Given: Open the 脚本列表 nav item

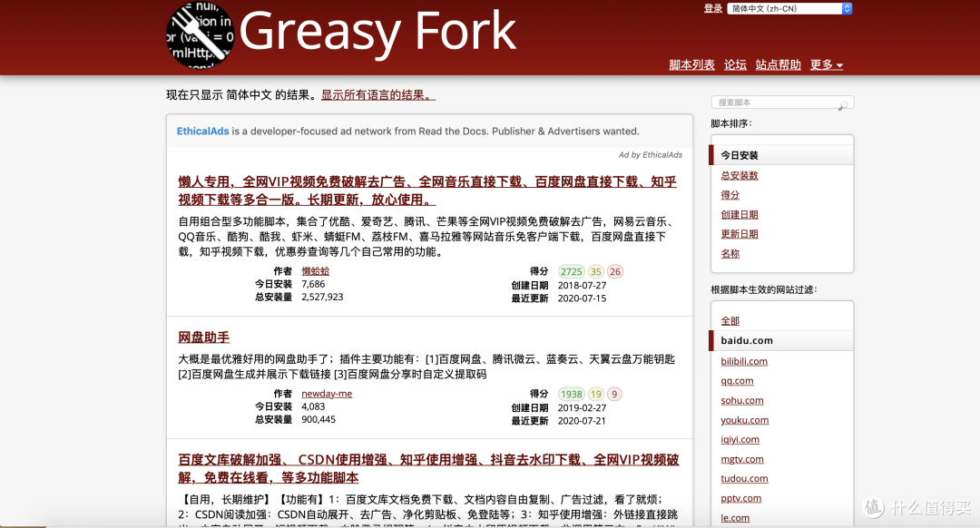Looking at the screenshot, I should point(691,65).
